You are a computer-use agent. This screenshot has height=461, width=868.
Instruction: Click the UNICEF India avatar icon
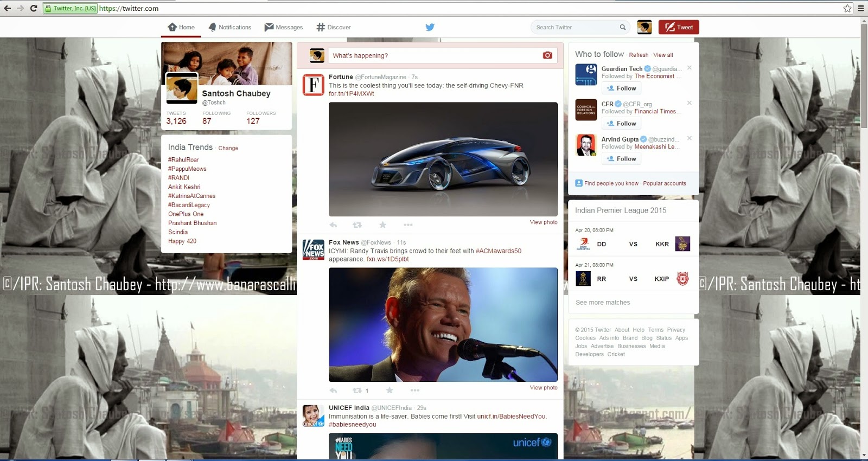point(313,415)
